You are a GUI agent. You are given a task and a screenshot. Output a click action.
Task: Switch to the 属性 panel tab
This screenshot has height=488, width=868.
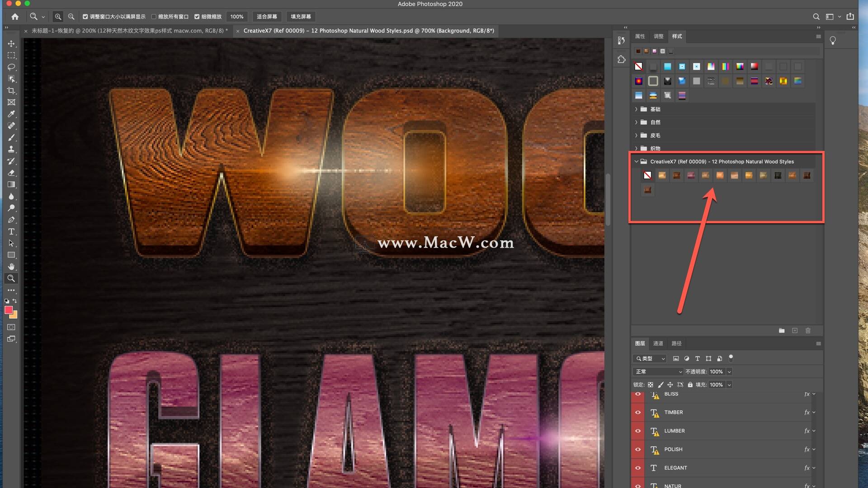coord(640,36)
